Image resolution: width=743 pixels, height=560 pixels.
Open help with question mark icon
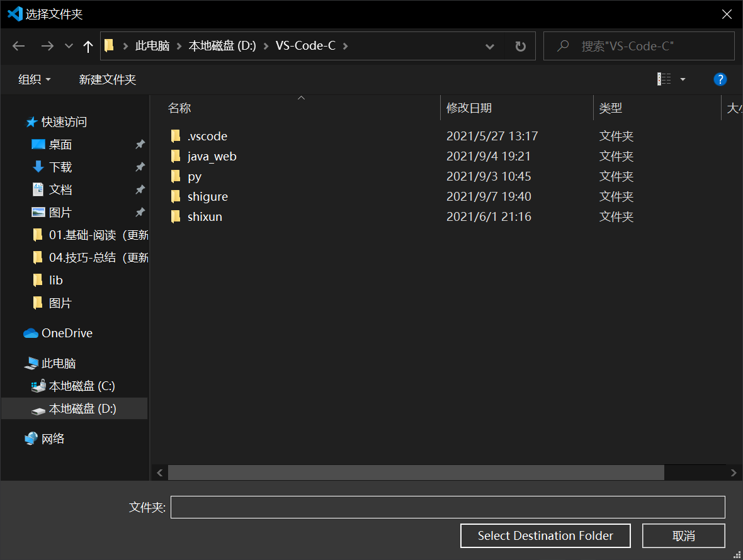click(720, 79)
